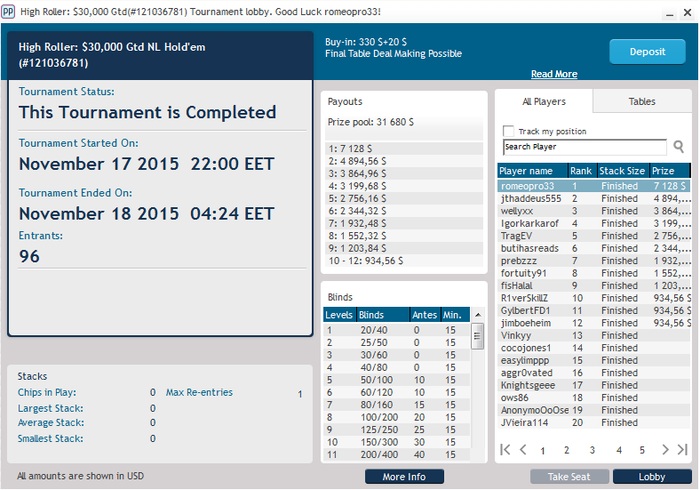Click the Levels column header in Blinds
The width and height of the screenshot is (700, 490).
[x=339, y=315]
